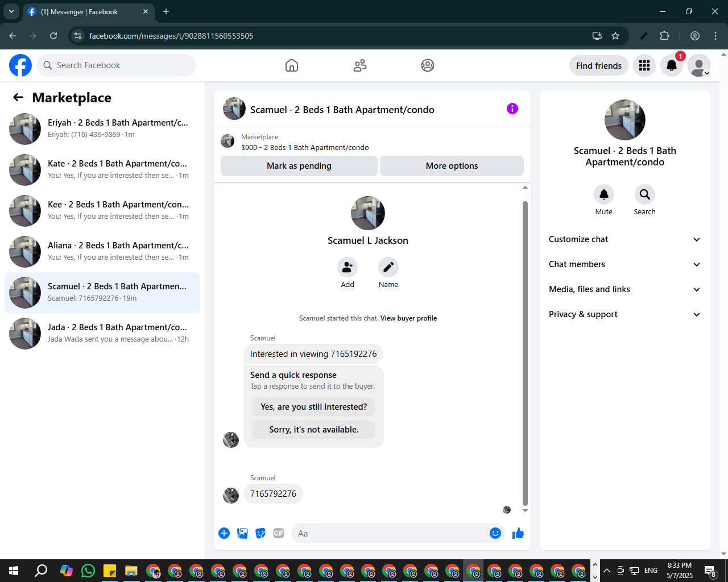Viewport: 728px width, 582px height.
Task: Open the Chrome three-dot menu
Action: pyautogui.click(x=715, y=36)
